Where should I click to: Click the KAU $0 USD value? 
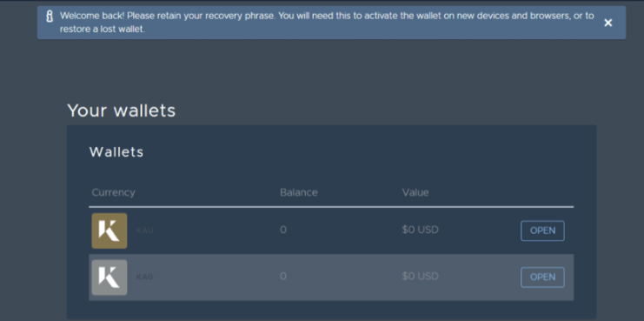pos(420,230)
